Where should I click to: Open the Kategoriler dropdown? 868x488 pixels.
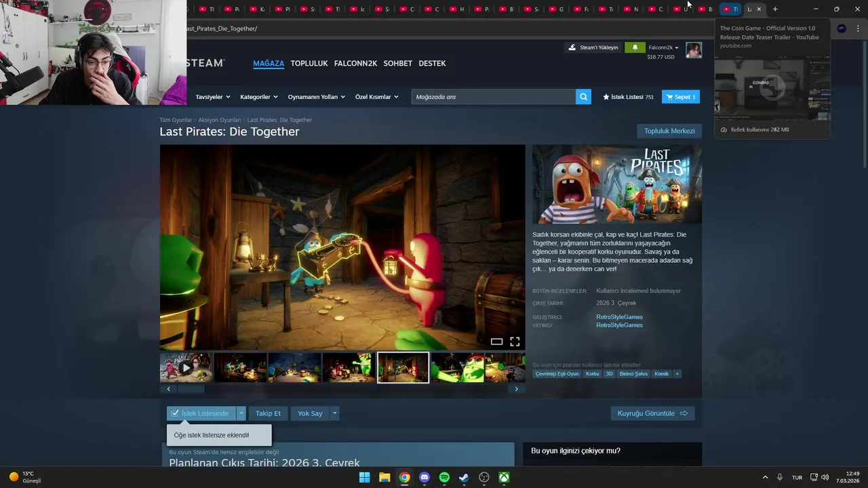(259, 97)
